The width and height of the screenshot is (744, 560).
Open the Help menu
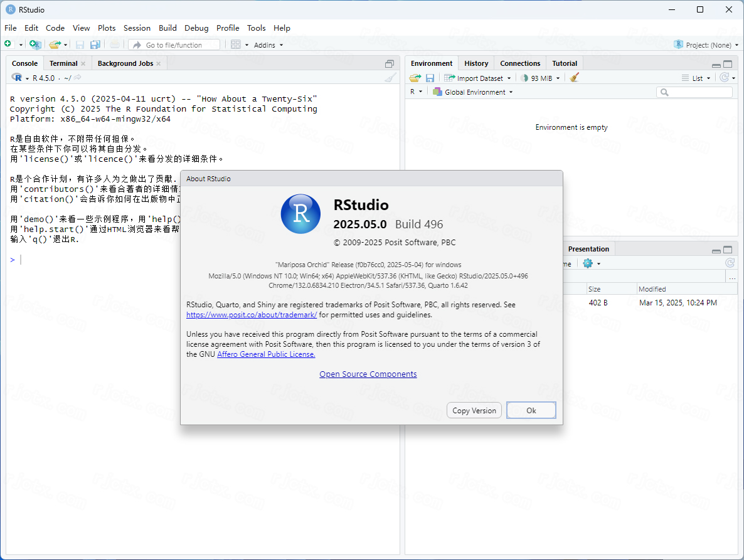click(282, 28)
